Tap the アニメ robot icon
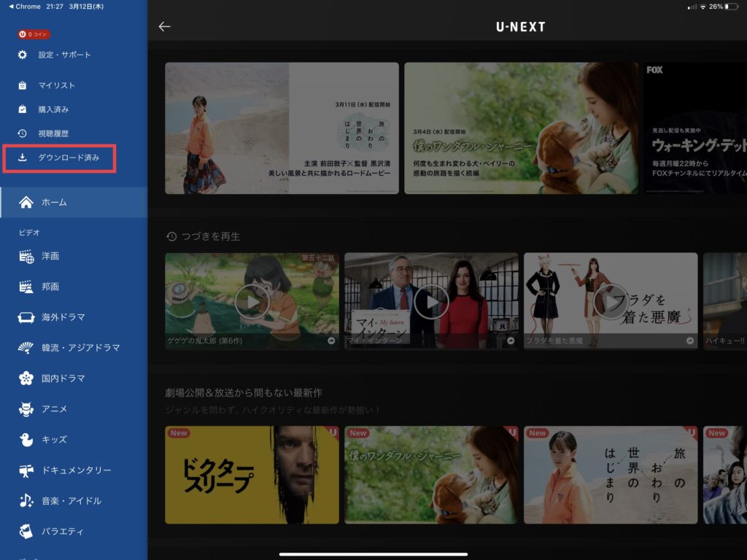747x560 pixels. tap(26, 409)
